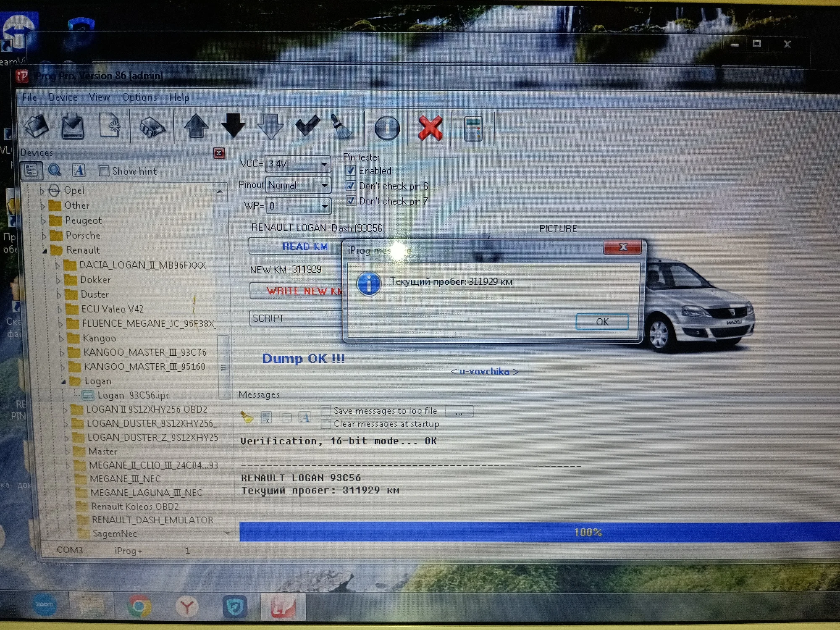Open the Device menu
The height and width of the screenshot is (630, 840).
pyautogui.click(x=63, y=97)
